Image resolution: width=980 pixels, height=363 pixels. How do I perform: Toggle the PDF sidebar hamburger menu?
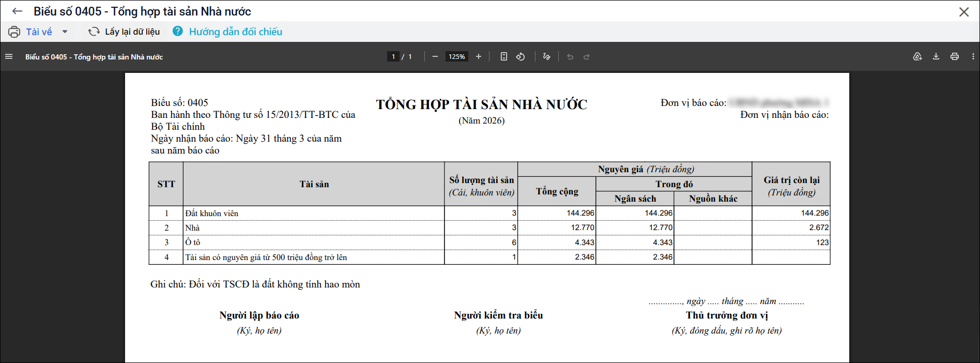[x=9, y=57]
